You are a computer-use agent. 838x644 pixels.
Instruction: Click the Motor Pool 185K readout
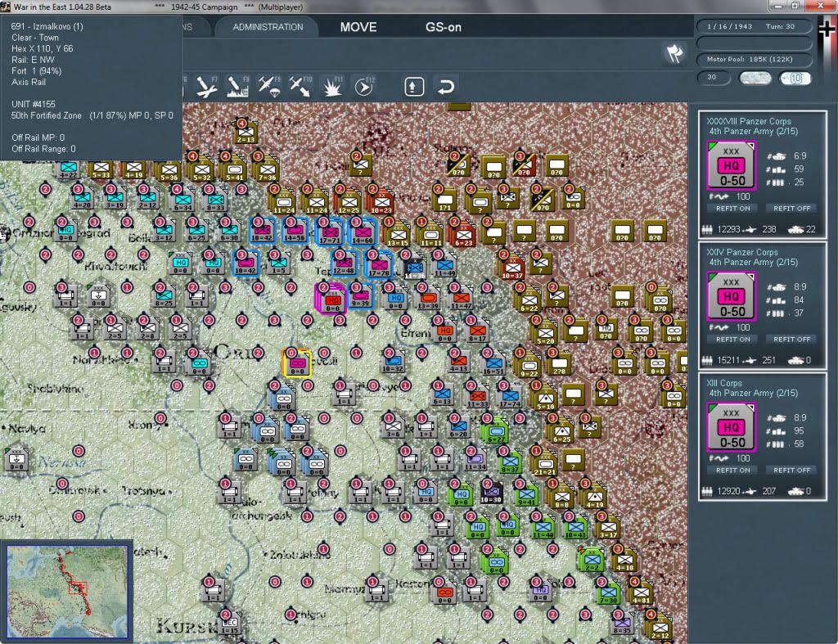[754, 59]
